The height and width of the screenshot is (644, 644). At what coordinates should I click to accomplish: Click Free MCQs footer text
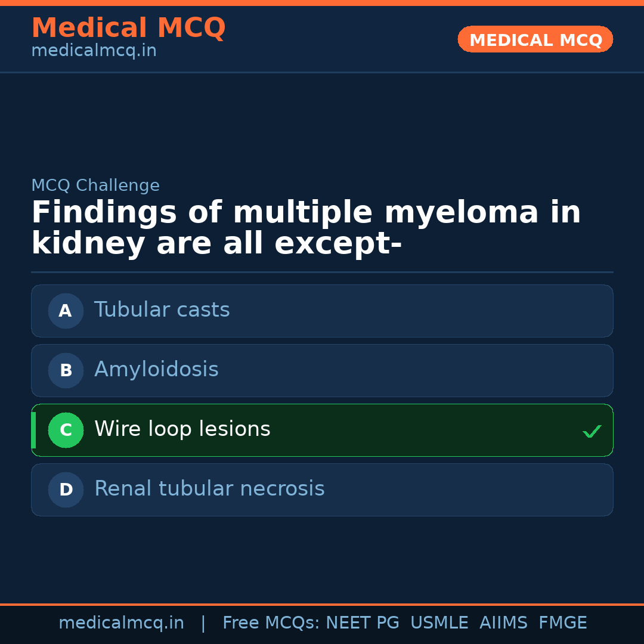(271, 623)
